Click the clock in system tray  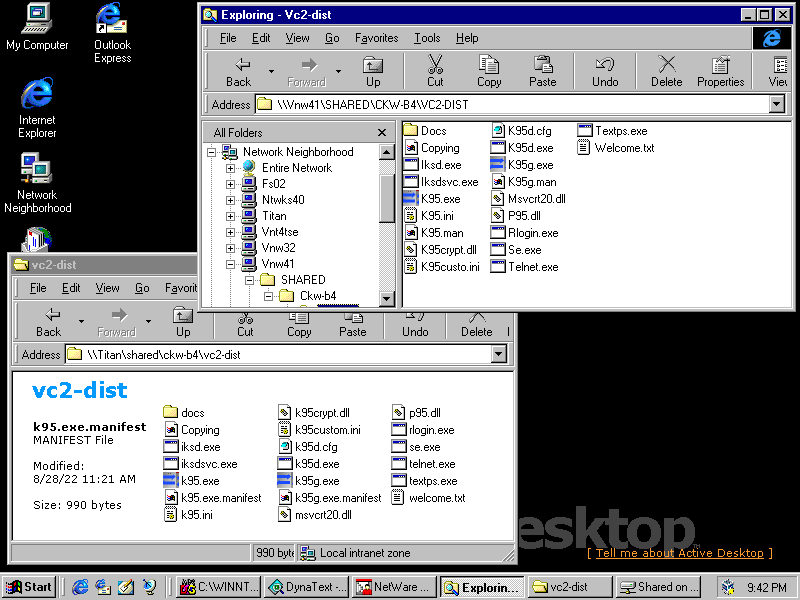[767, 587]
